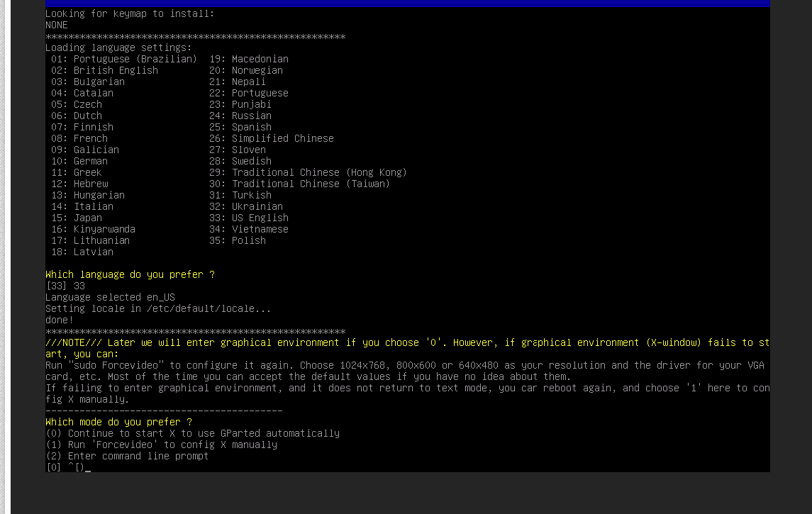Click "02: British English" entry

click(x=105, y=70)
